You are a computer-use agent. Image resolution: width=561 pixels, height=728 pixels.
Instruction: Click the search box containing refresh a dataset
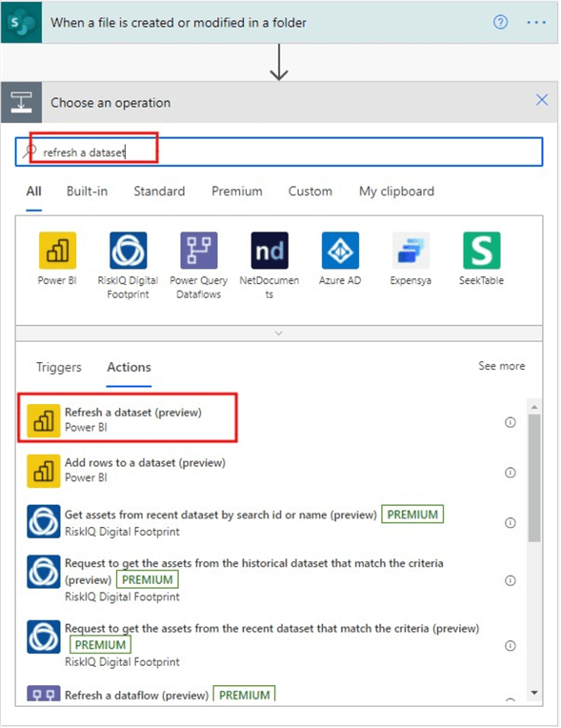(x=279, y=152)
